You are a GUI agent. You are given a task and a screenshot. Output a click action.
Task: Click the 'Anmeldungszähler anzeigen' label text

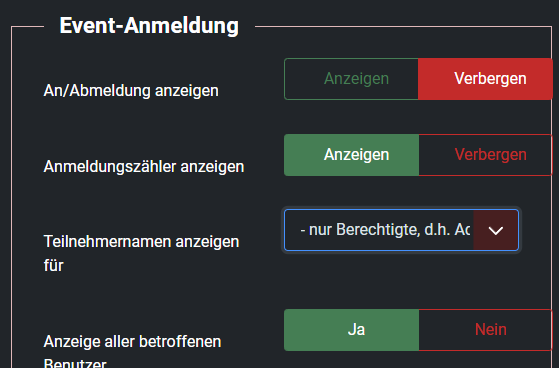coord(144,167)
